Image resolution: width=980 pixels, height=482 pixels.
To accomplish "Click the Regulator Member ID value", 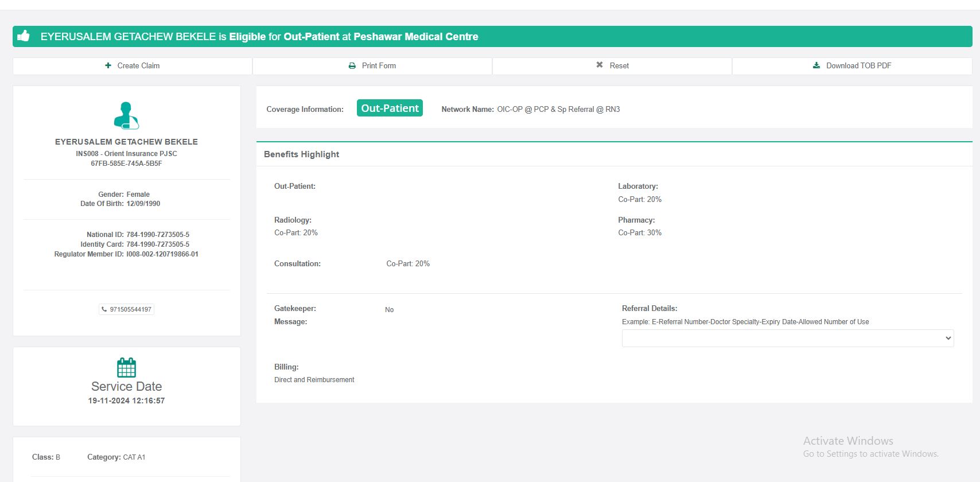I will [162, 254].
